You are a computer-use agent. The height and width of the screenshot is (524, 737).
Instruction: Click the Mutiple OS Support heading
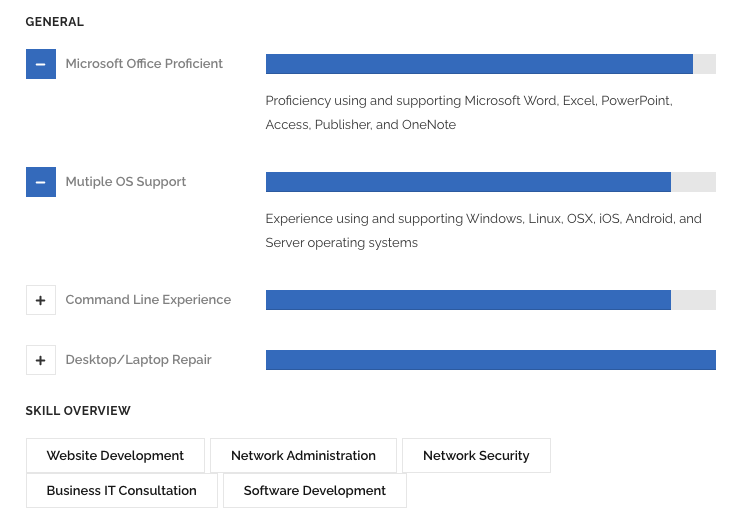point(126,182)
